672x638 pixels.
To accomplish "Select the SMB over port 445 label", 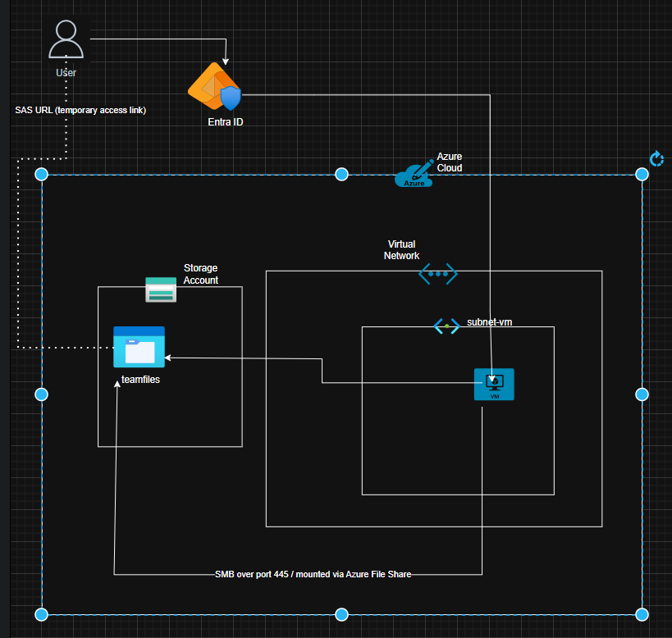I will click(313, 575).
